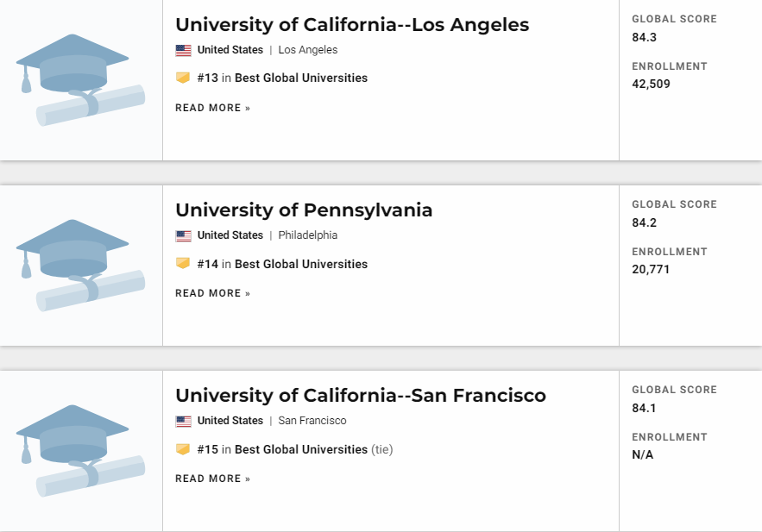Click the yellow badge icon next to #14
The image size is (762, 532).
[183, 264]
